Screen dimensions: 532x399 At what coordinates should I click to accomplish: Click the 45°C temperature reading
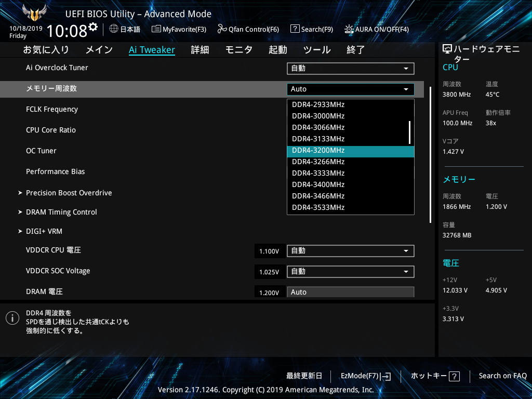(x=493, y=95)
